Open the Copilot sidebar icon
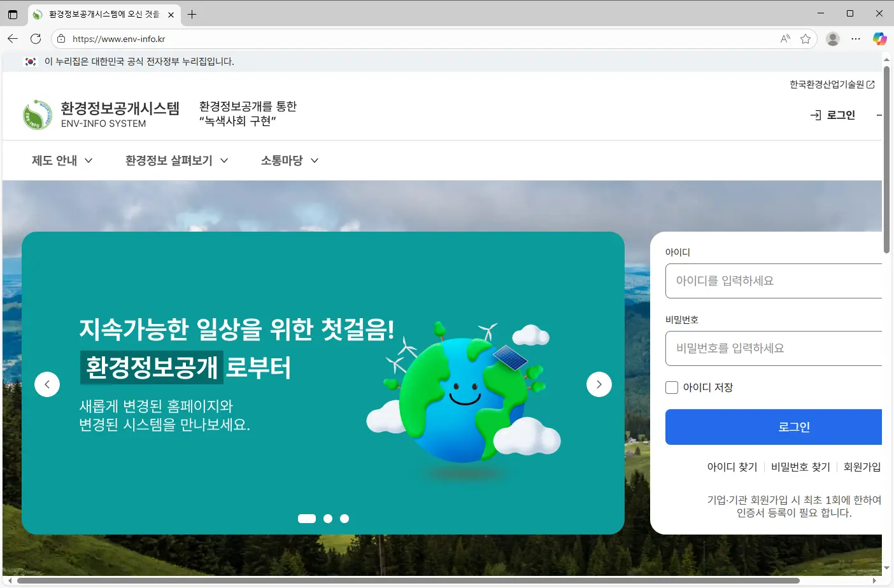Viewport: 894px width, 588px height. pos(879,39)
